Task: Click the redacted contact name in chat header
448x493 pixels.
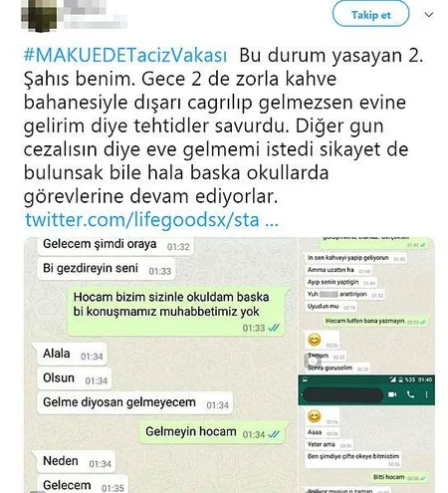Action: (342, 395)
